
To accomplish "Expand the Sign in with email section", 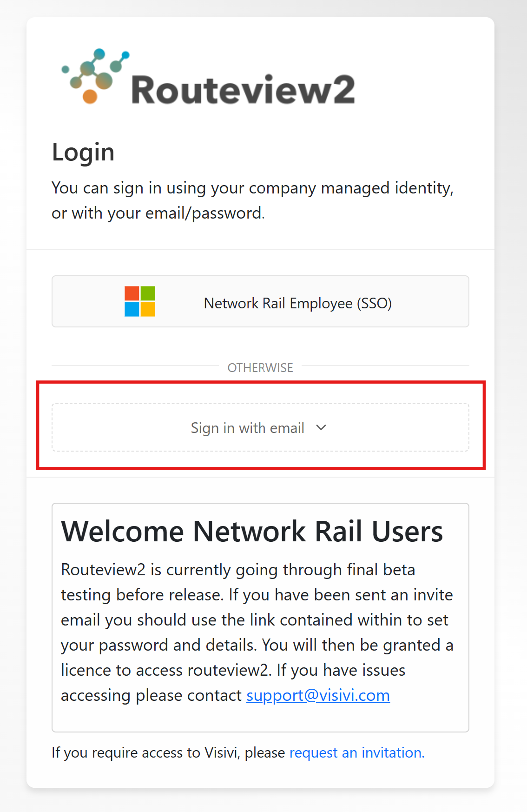I will 248,427.
